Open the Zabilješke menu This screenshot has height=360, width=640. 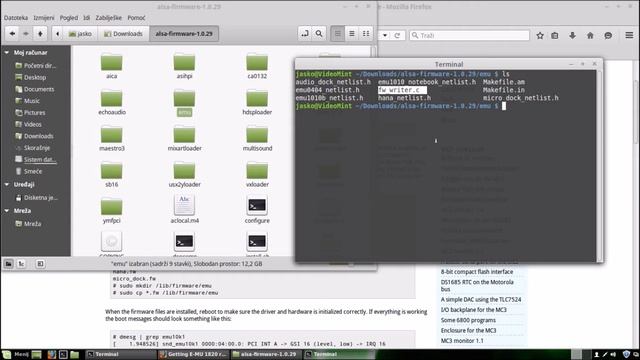109,18
